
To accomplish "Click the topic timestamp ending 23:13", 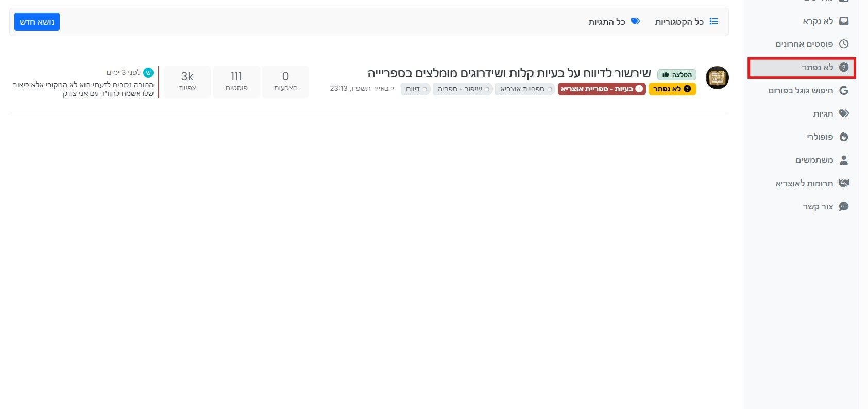I will 362,89.
